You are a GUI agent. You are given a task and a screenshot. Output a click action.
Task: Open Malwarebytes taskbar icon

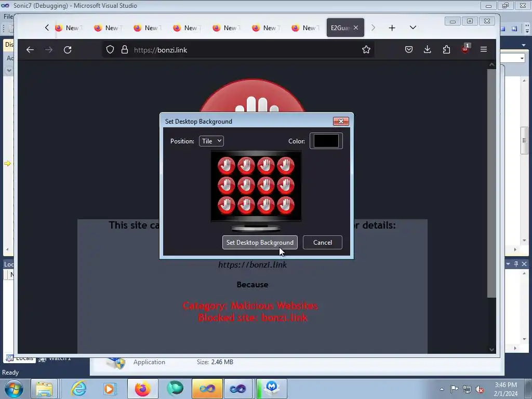point(272,389)
